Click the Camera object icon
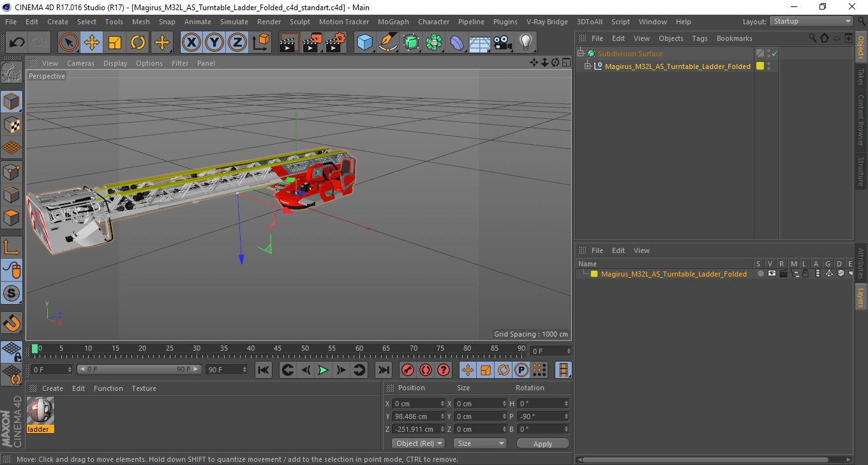The width and height of the screenshot is (868, 465). click(x=503, y=43)
